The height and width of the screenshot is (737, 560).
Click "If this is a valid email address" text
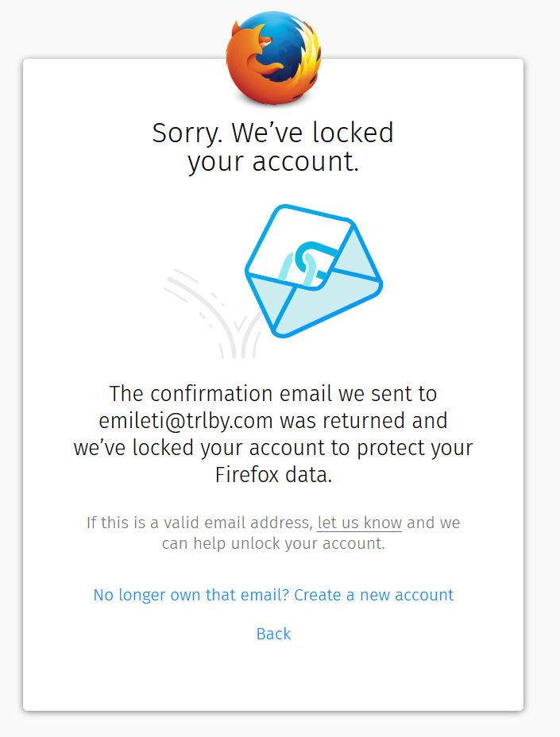tap(199, 523)
